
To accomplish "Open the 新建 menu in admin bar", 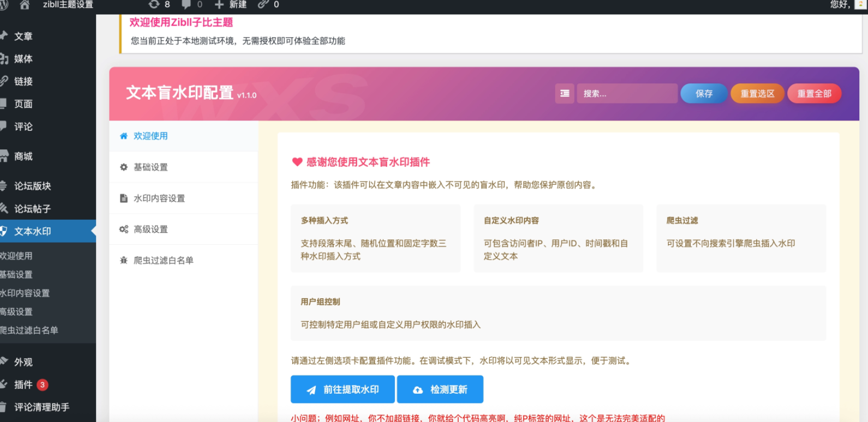I will coord(231,4).
